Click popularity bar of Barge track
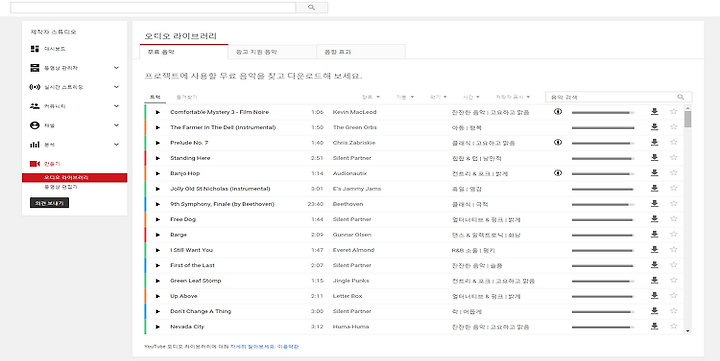This screenshot has height=361, width=720. tap(603, 235)
